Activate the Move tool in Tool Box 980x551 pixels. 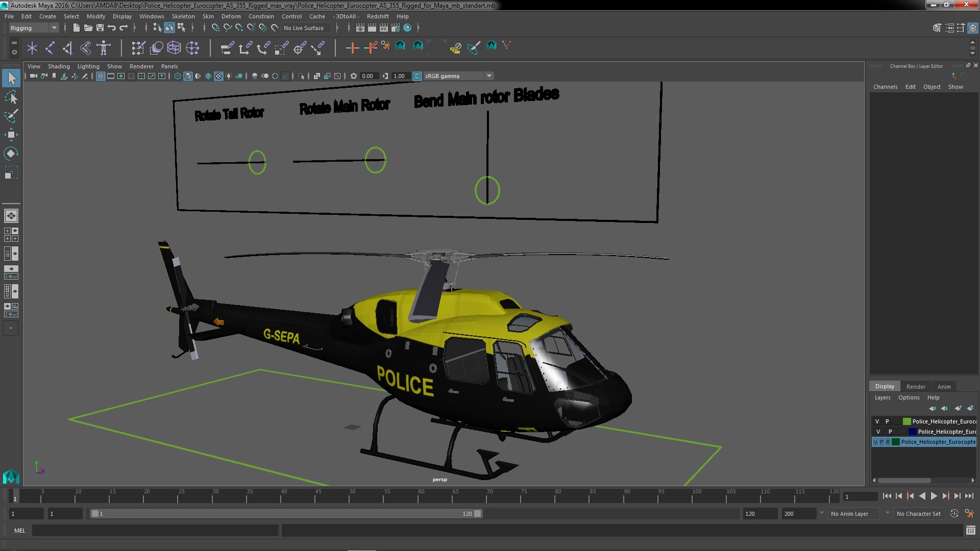11,135
